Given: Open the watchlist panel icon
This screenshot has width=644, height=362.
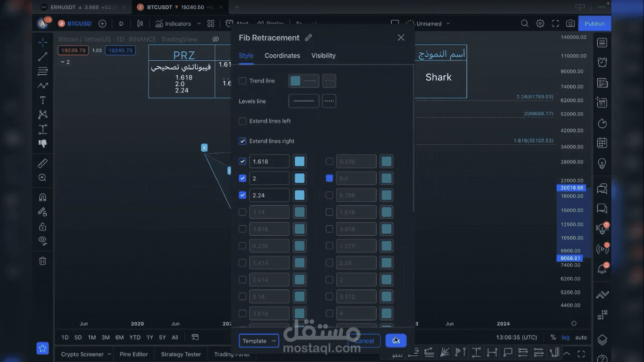Looking at the screenshot, I should coord(602,43).
